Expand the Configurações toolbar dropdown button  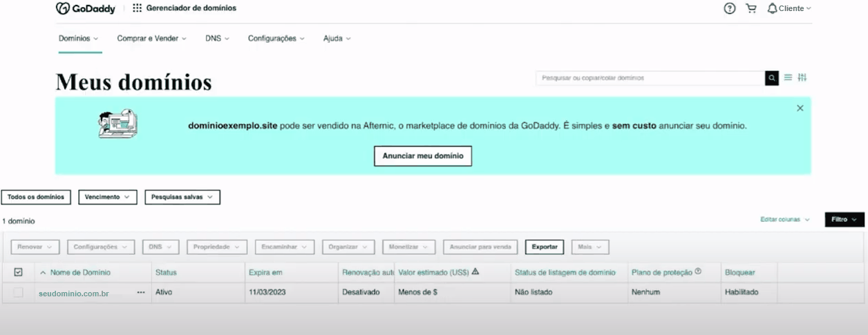(100, 247)
